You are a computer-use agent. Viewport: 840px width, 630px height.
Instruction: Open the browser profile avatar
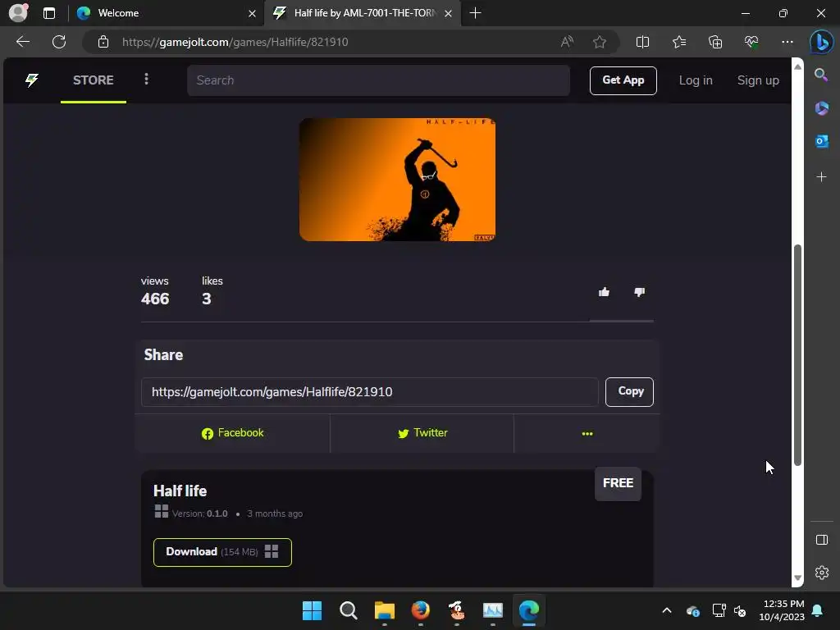click(19, 13)
